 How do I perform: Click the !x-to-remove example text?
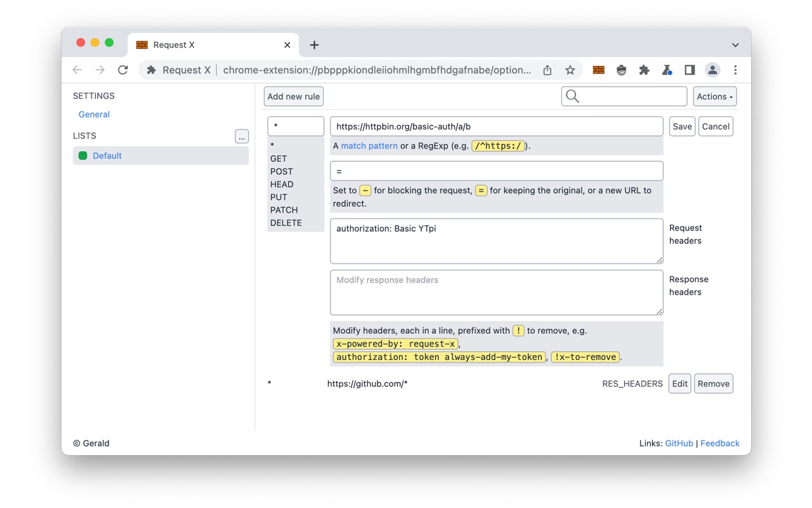(x=585, y=357)
